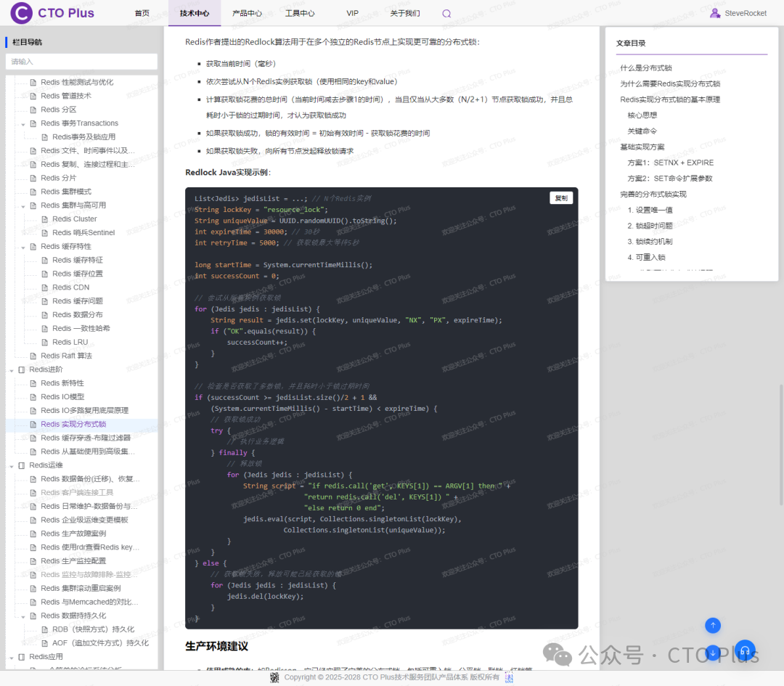Jump to 什么是分布式锁 in article TOC
Viewport: 784px width, 686px height.
(645, 68)
